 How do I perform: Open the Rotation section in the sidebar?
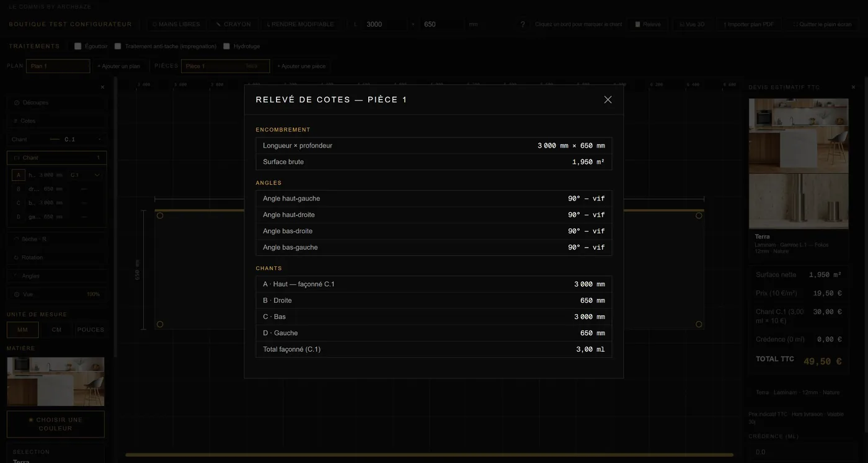coord(57,258)
